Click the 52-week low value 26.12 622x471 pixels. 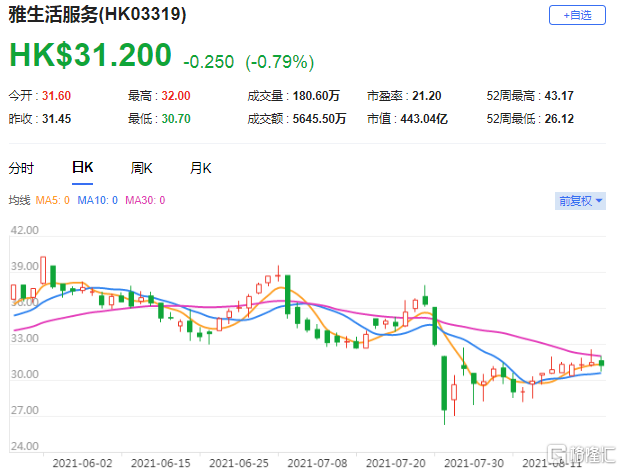click(x=559, y=119)
